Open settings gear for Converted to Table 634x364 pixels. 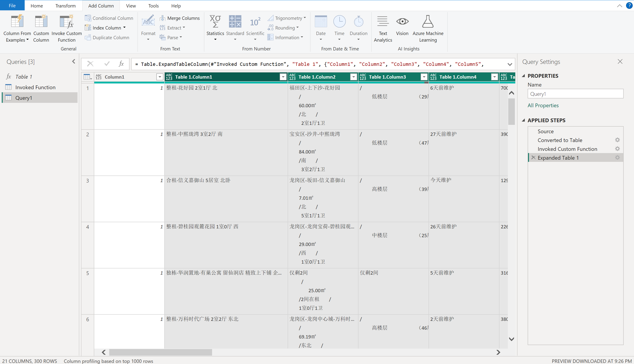coord(617,140)
